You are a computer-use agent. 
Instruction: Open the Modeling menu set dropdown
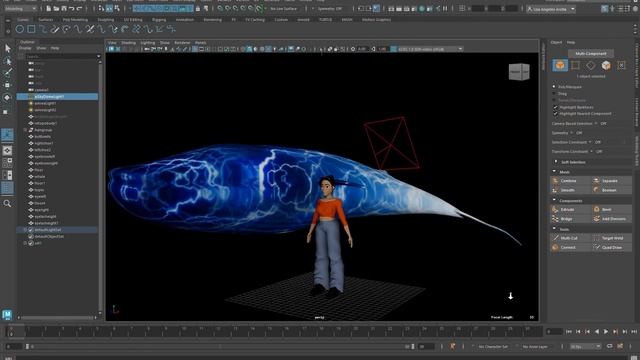(x=20, y=8)
